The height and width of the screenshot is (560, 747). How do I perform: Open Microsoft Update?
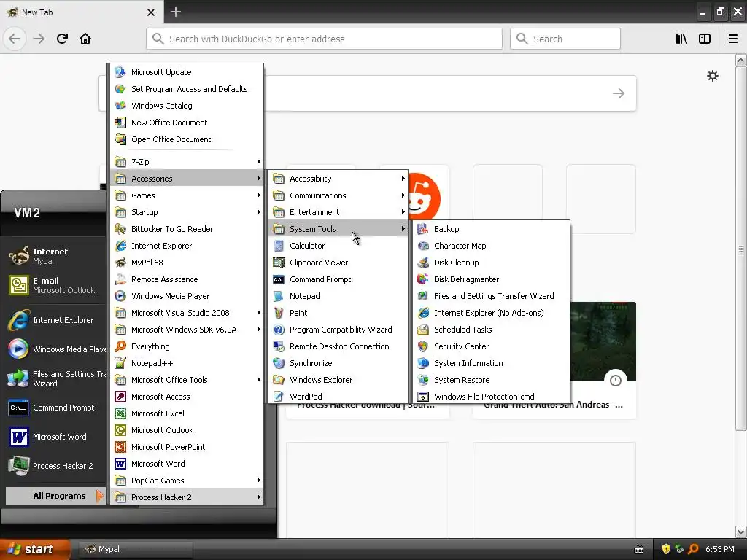point(187,72)
